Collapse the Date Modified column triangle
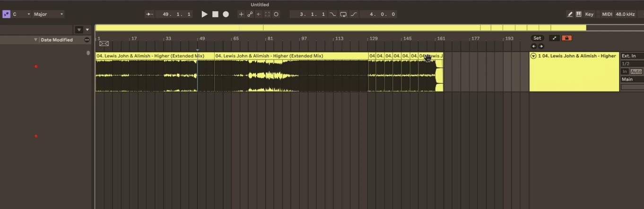 35,40
